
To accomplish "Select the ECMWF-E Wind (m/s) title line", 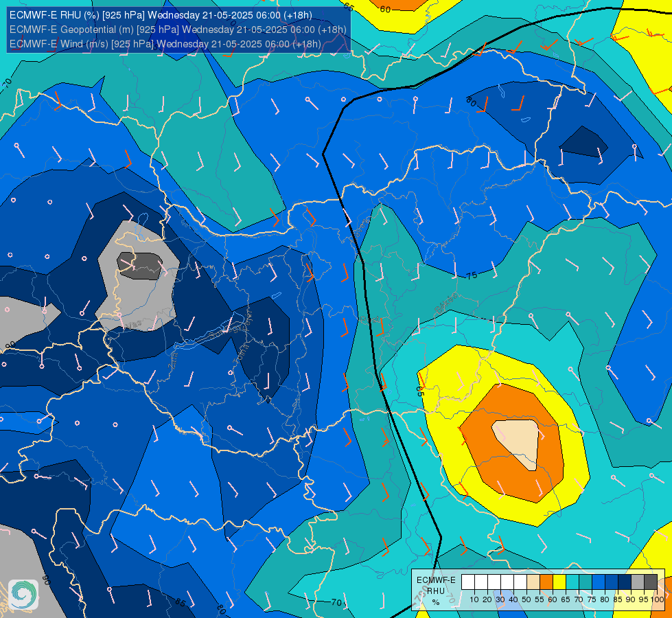I will [165, 44].
